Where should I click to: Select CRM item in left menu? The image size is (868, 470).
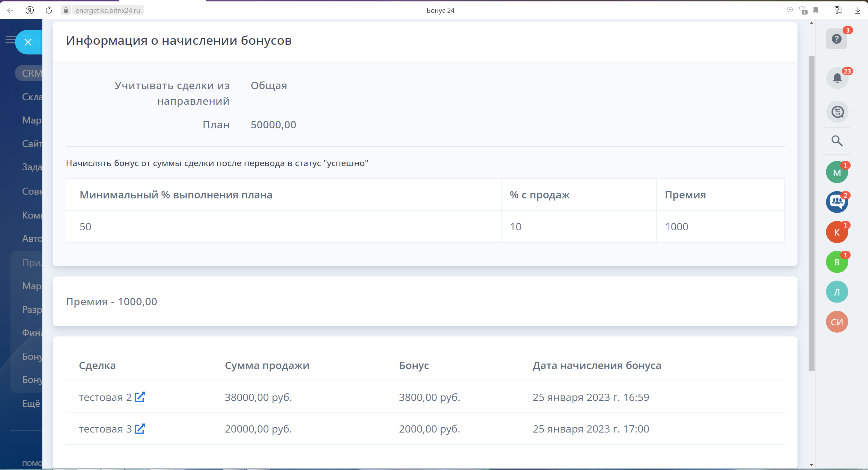[x=31, y=73]
